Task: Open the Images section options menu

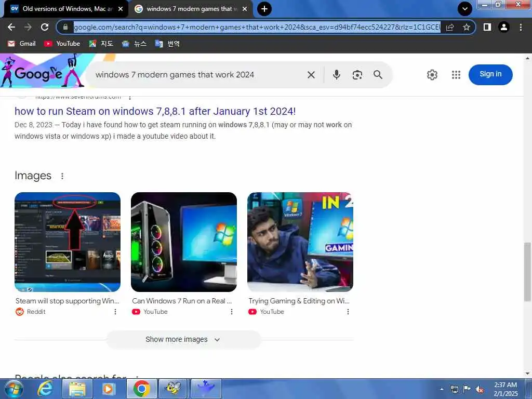Action: [62, 176]
